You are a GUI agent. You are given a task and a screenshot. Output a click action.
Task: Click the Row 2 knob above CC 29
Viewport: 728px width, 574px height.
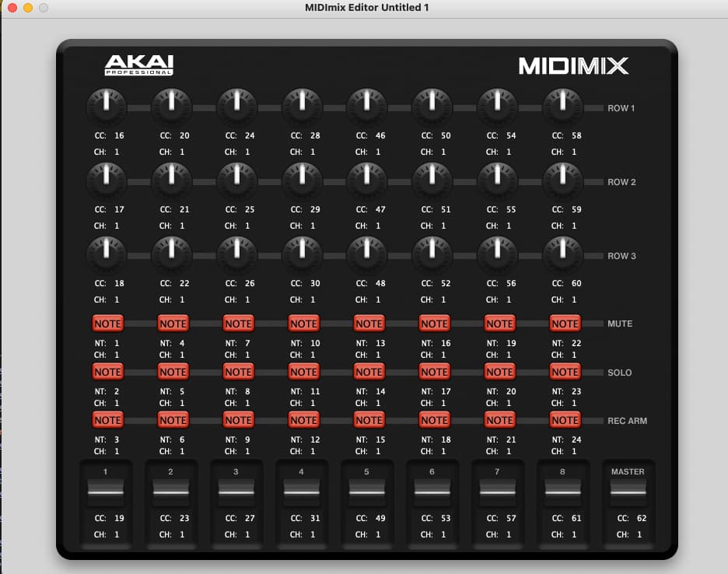(x=303, y=180)
